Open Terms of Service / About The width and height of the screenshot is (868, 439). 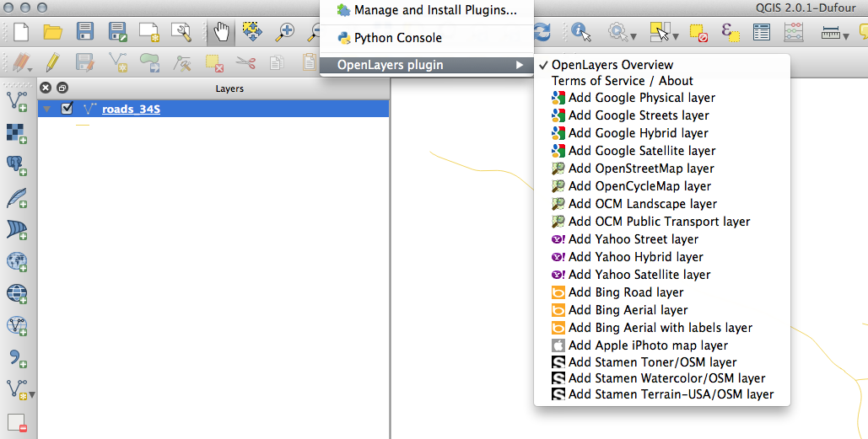(x=622, y=81)
